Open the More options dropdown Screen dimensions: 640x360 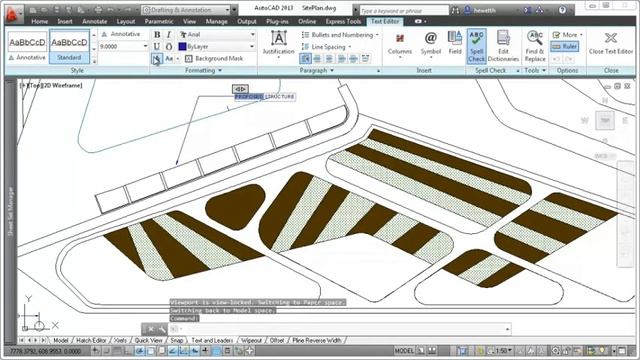pos(567,35)
